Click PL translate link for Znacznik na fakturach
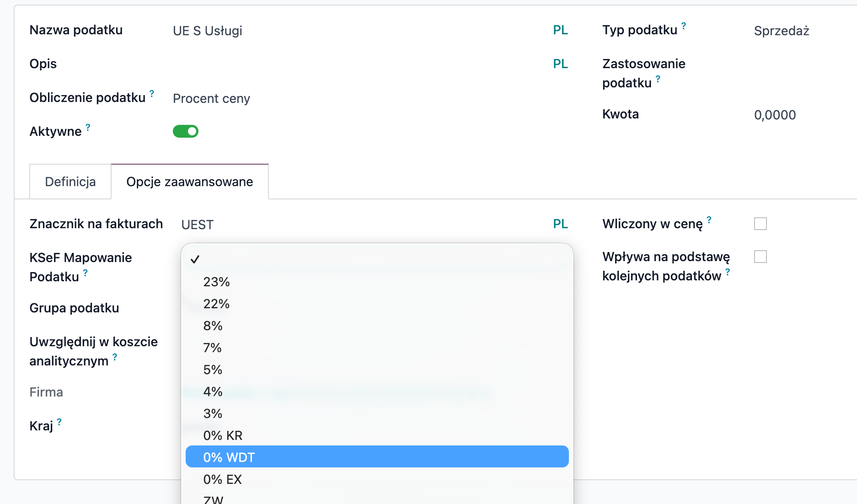 pos(560,224)
